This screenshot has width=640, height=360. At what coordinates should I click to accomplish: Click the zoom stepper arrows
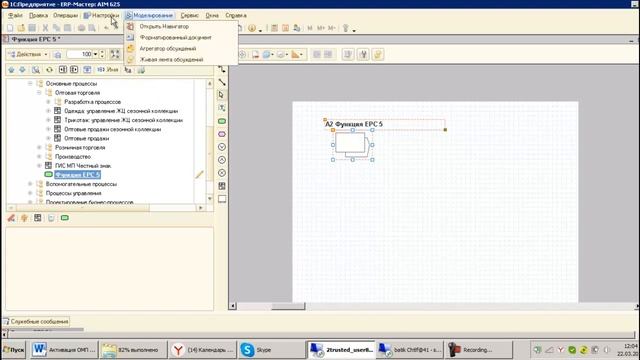(102, 54)
